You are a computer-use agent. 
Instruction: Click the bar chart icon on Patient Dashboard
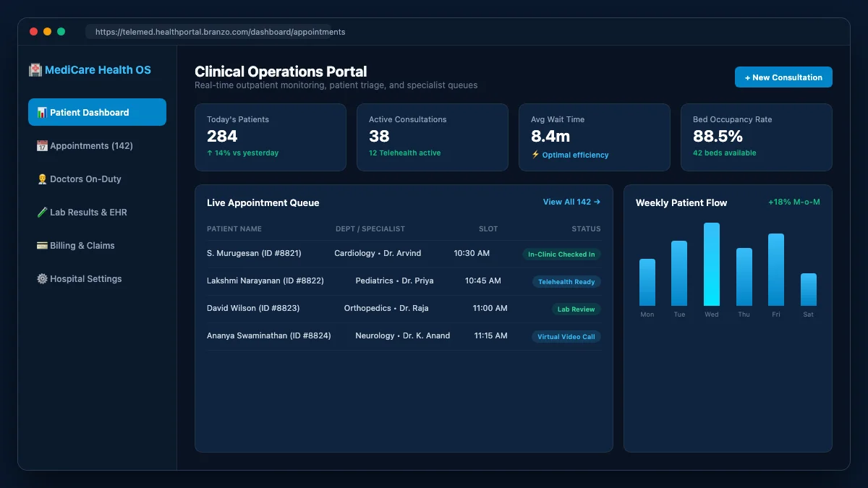(x=42, y=113)
